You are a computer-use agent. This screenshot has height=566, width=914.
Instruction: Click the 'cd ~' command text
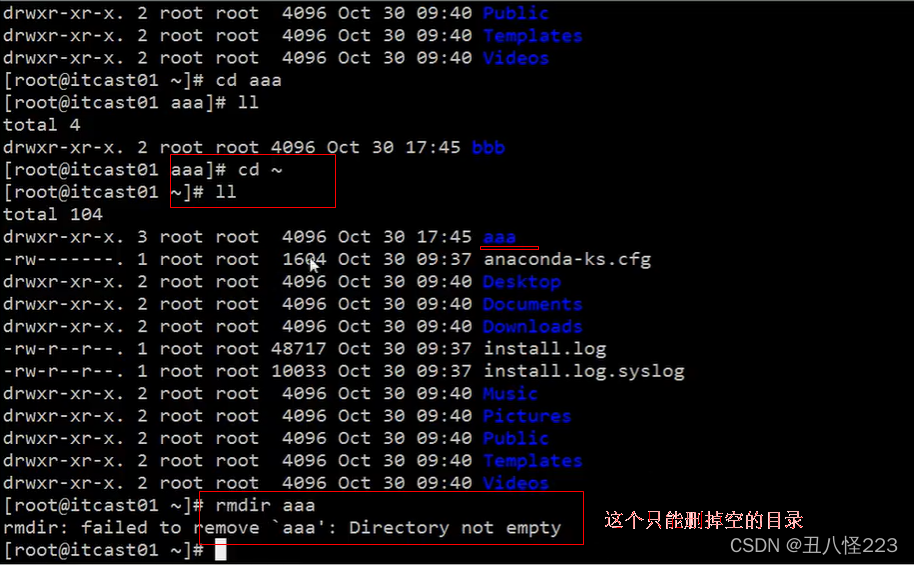260,170
